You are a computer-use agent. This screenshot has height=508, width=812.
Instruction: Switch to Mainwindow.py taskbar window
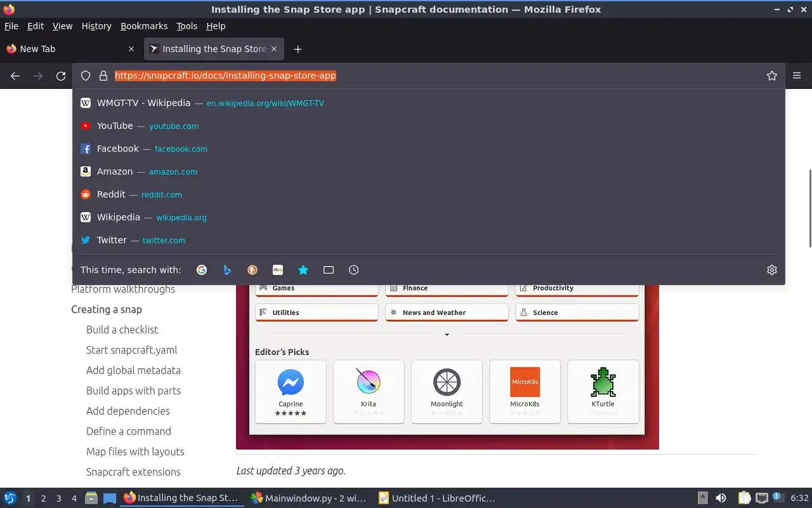[x=308, y=498]
